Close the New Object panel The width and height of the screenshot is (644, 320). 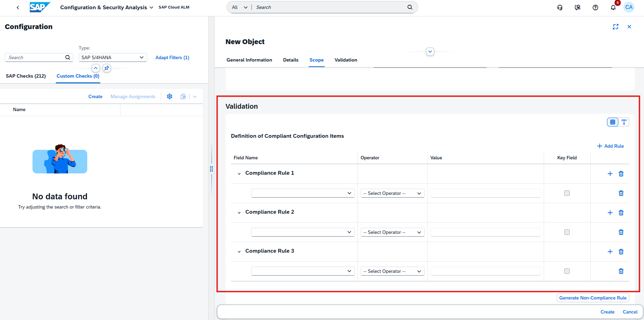click(x=629, y=27)
